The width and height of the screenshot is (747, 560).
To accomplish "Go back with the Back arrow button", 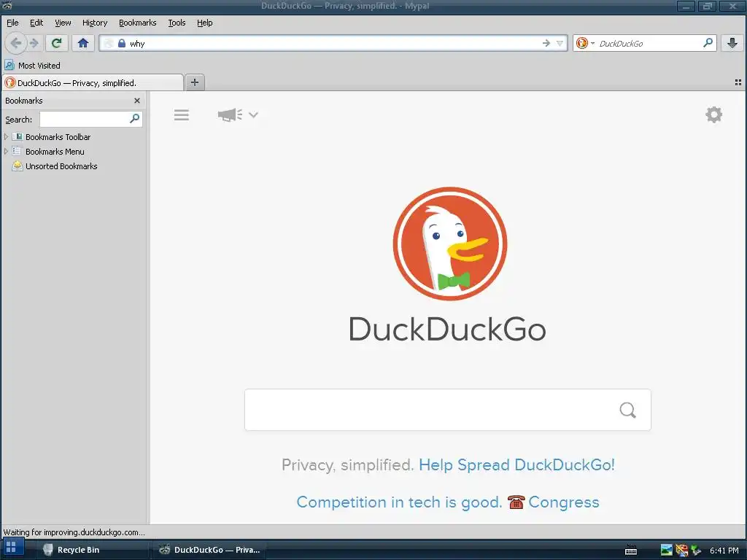I will pyautogui.click(x=16, y=43).
